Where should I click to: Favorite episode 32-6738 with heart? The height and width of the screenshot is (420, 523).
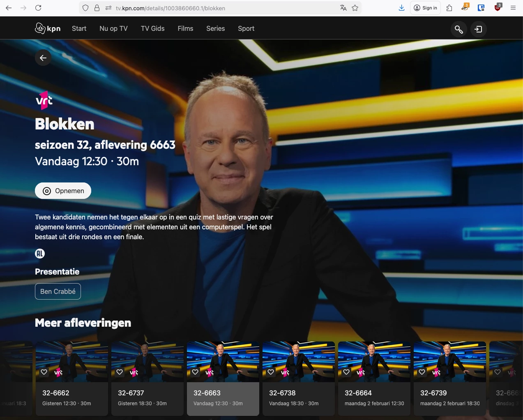[271, 372]
